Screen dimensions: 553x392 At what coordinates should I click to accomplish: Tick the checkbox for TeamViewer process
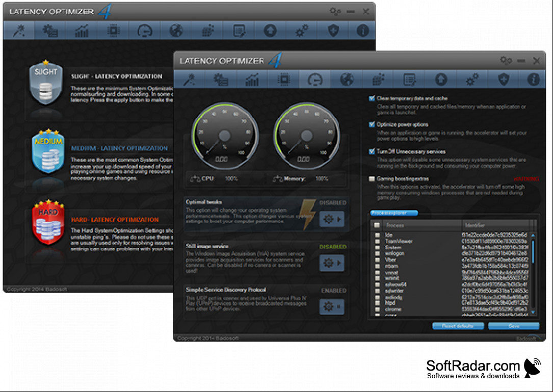click(377, 242)
